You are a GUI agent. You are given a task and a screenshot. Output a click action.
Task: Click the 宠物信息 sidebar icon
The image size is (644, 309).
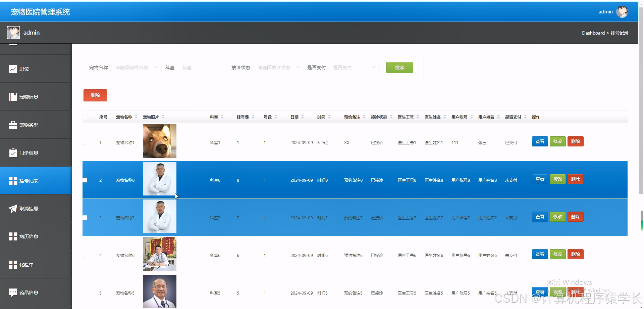[x=13, y=96]
